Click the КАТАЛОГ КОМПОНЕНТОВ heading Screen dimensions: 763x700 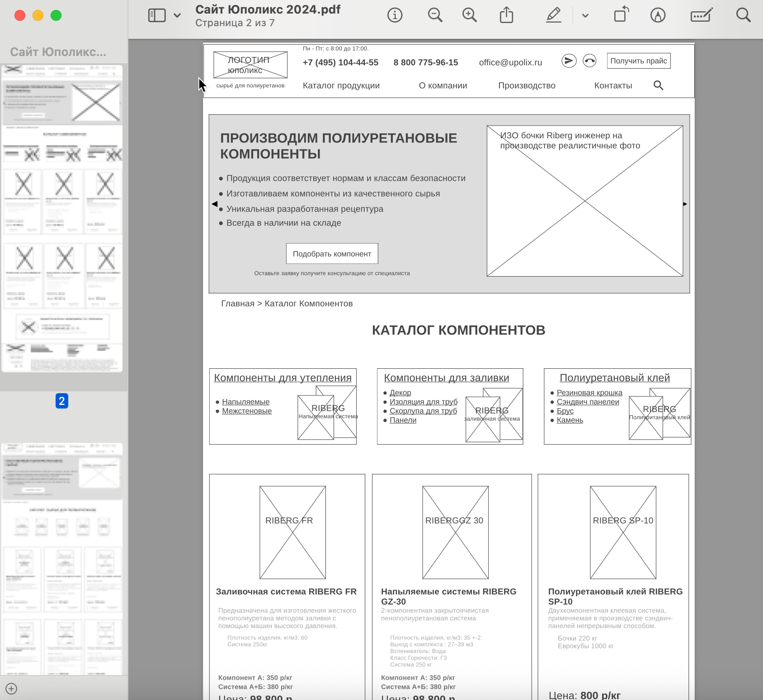(x=458, y=330)
